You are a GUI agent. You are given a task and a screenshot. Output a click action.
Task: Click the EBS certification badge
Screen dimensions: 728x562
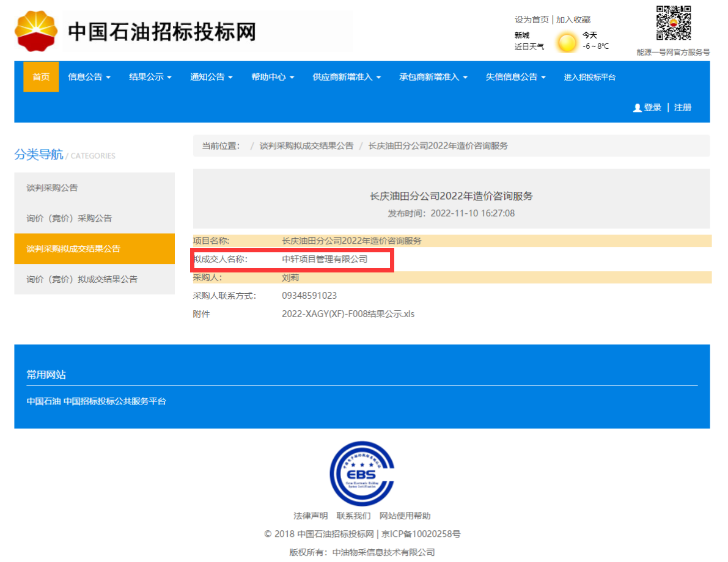click(x=362, y=473)
